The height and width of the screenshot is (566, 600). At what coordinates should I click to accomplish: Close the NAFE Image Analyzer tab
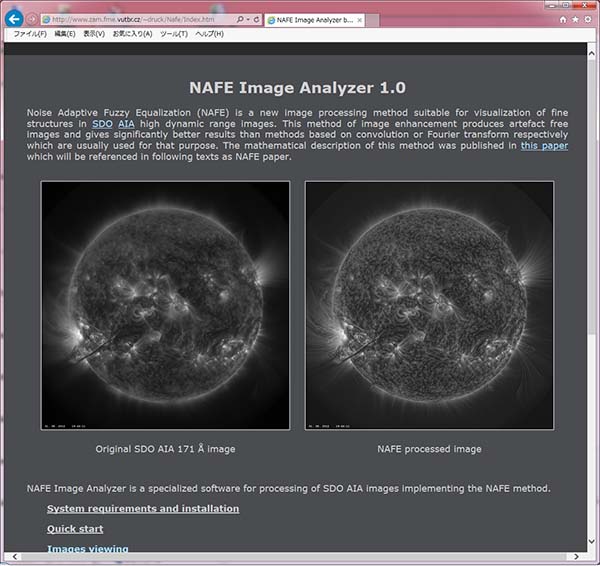pos(357,19)
